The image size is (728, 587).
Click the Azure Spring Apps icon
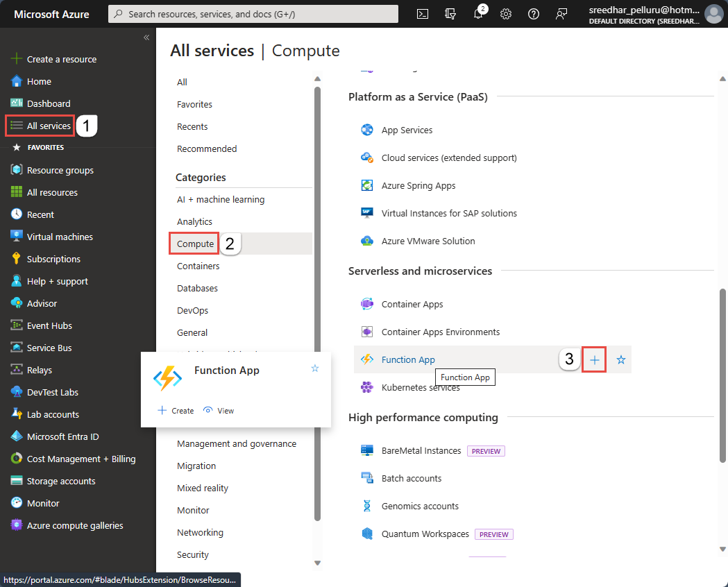point(367,185)
